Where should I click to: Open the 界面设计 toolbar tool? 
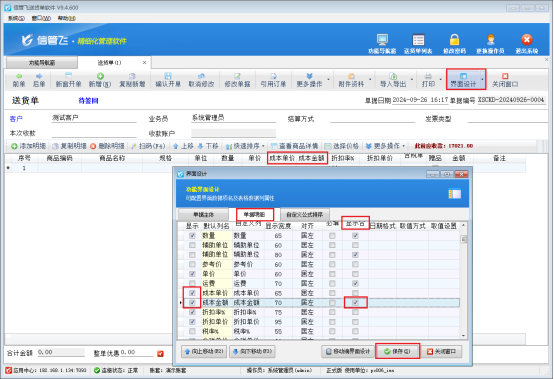[x=463, y=79]
